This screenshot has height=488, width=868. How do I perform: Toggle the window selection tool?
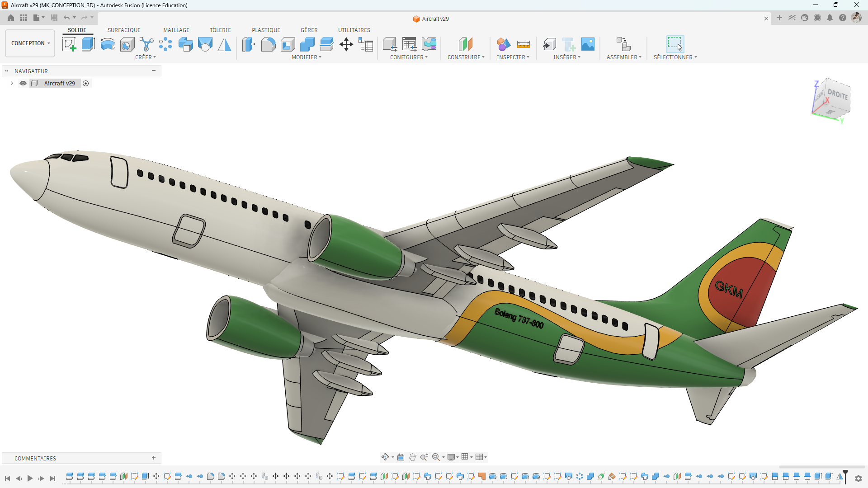click(675, 44)
